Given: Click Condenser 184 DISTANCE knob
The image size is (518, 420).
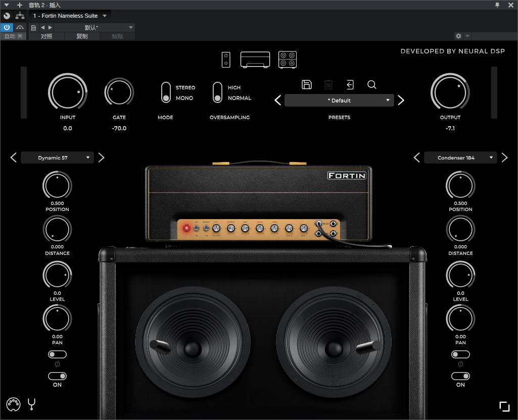Looking at the screenshot, I should [460, 229].
